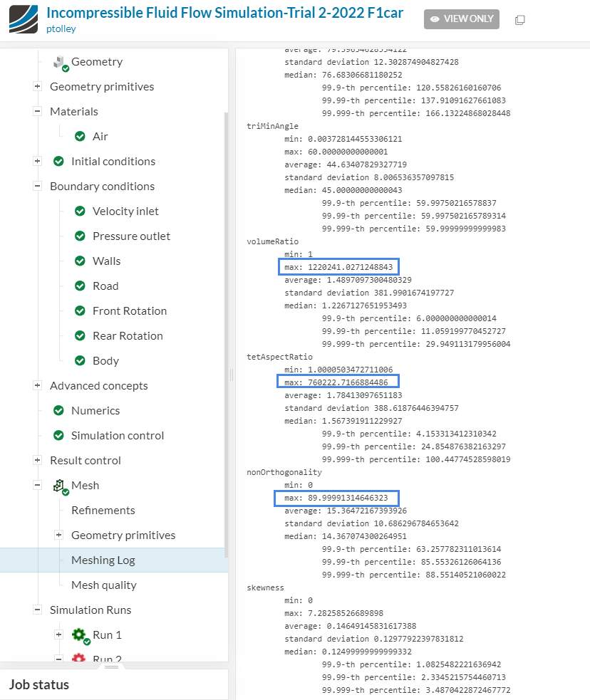
Task: Open the ptolley user profile link
Action: point(61,28)
